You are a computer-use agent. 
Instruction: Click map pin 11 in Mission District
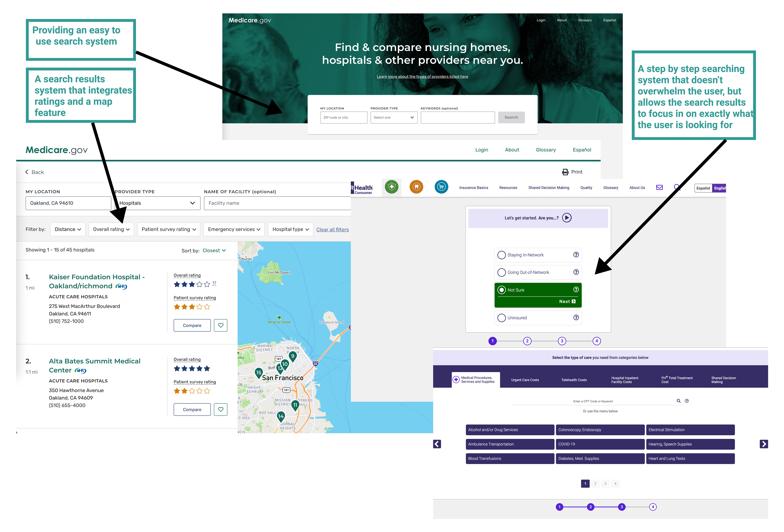pyautogui.click(x=295, y=405)
